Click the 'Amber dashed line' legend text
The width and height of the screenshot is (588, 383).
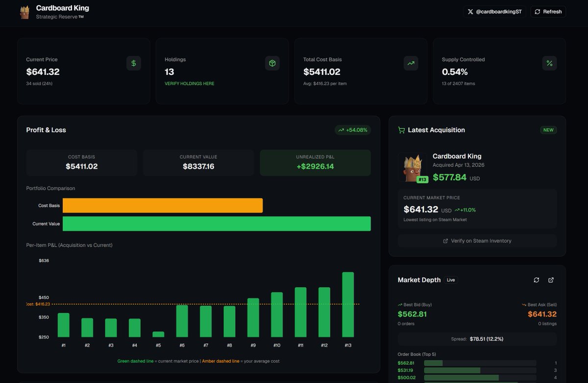coord(221,361)
